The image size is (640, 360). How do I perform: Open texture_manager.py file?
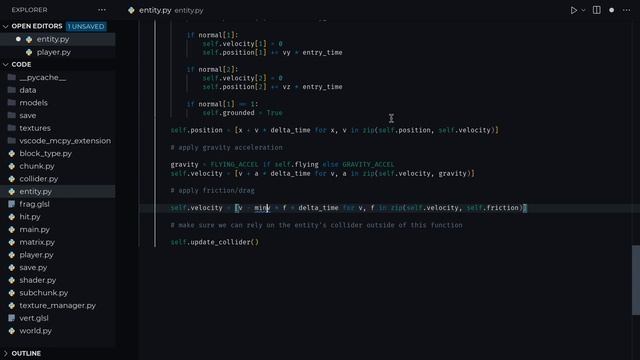point(58,305)
